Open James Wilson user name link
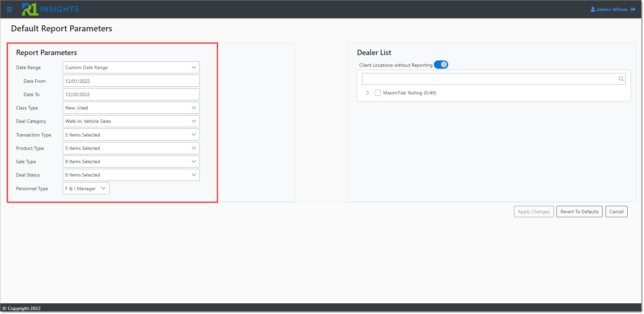This screenshot has height=314, width=644. click(612, 9)
